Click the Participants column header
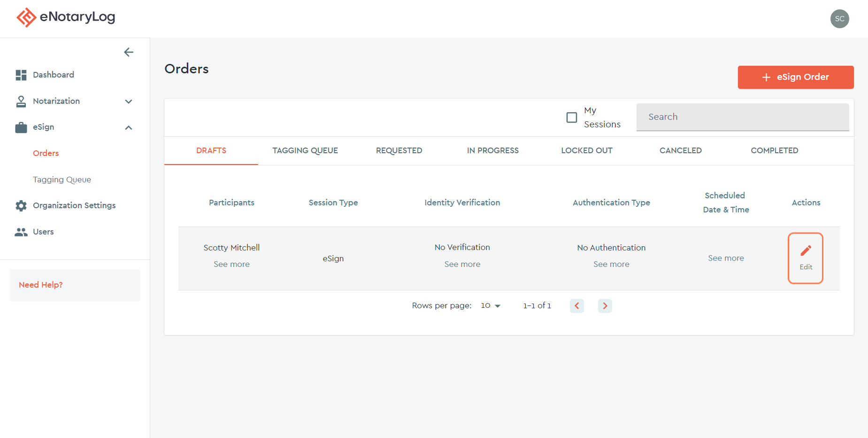 [x=231, y=203]
